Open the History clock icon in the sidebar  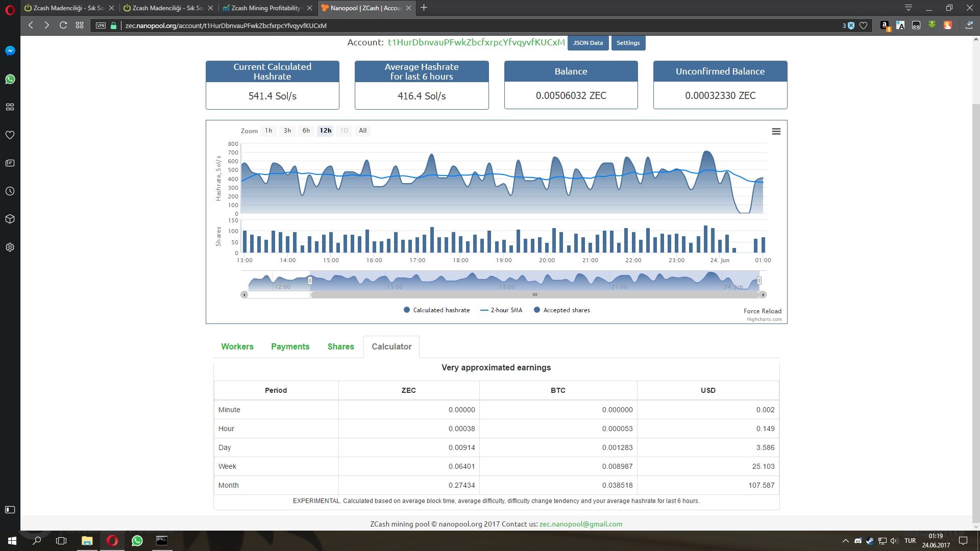pos(10,191)
